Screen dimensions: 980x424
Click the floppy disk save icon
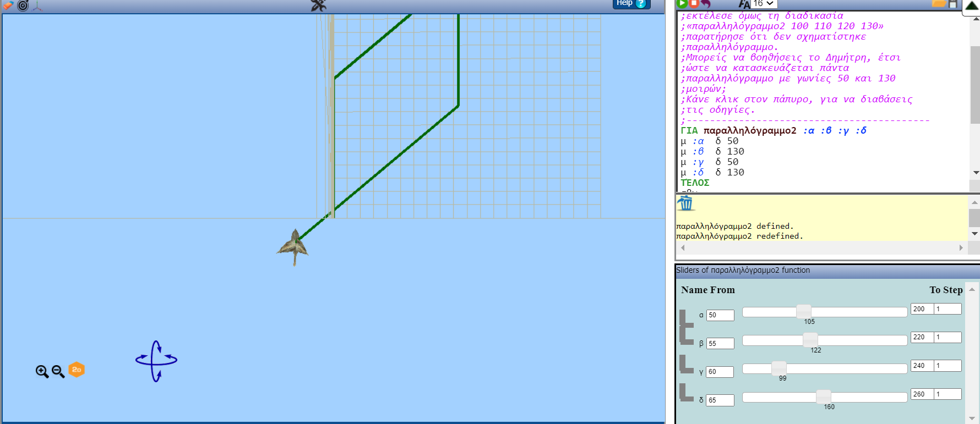point(952,4)
